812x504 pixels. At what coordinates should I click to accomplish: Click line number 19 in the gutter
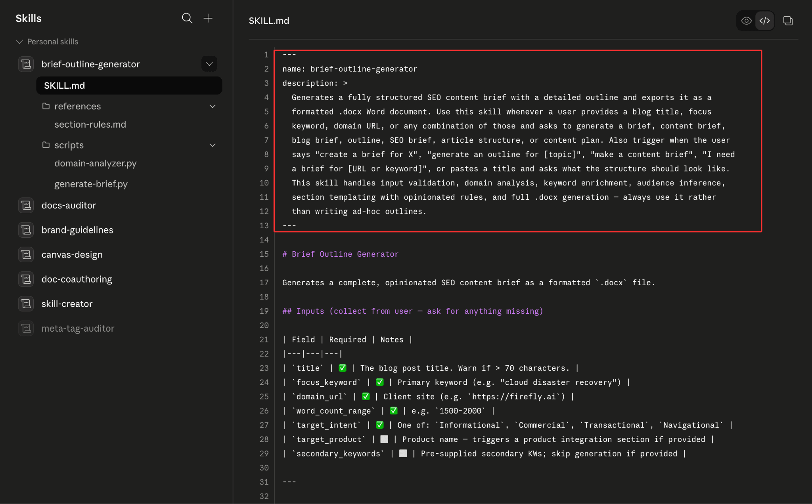click(x=264, y=311)
